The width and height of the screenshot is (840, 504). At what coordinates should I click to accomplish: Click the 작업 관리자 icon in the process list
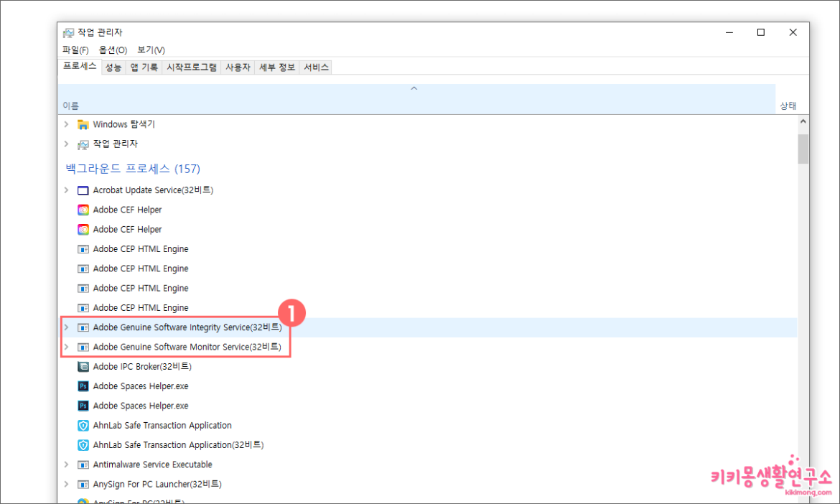[83, 144]
